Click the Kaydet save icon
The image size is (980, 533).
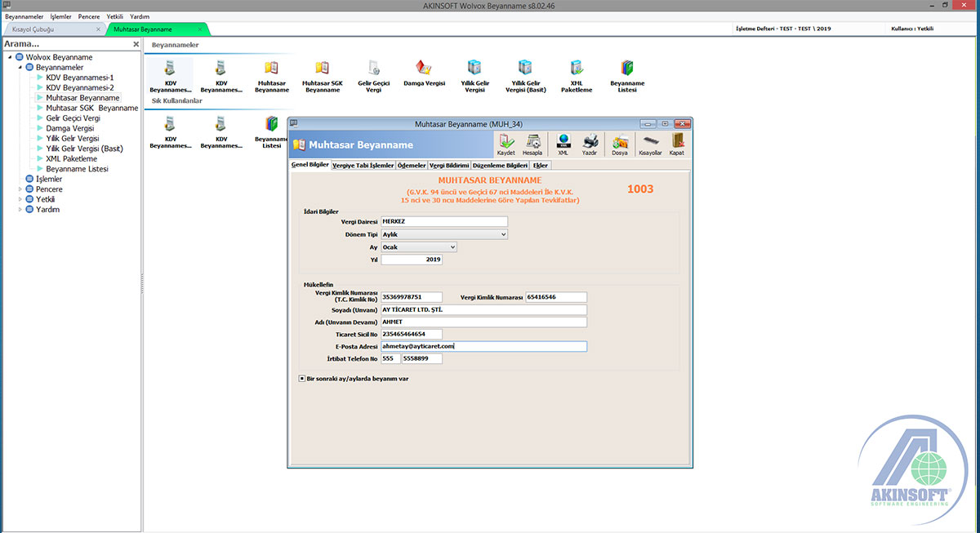tap(506, 144)
